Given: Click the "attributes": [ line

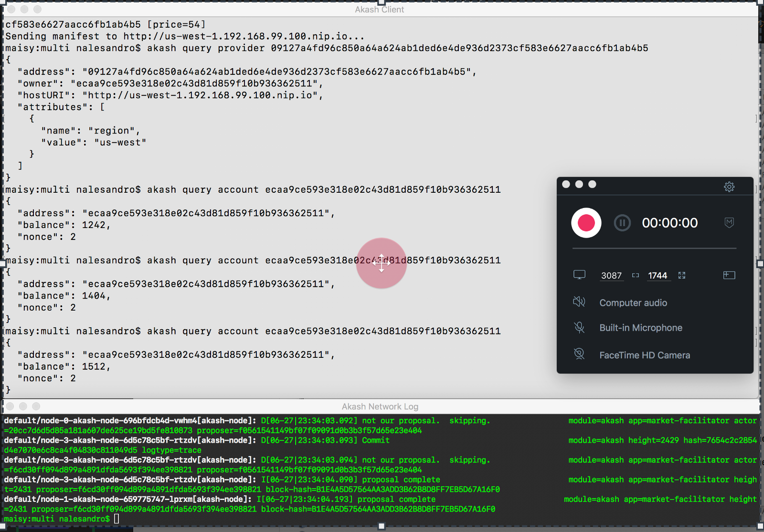Looking at the screenshot, I should pos(61,107).
